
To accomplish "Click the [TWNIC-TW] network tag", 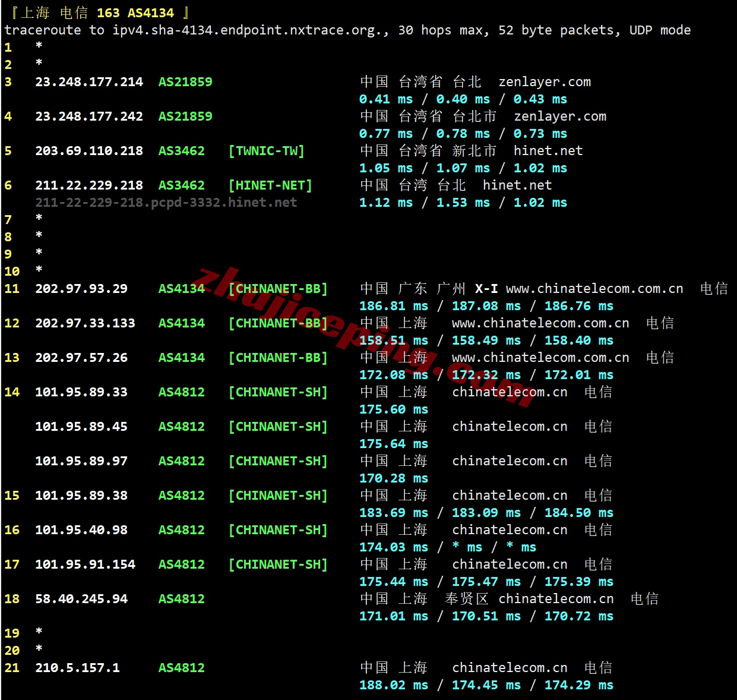I will point(266,151).
